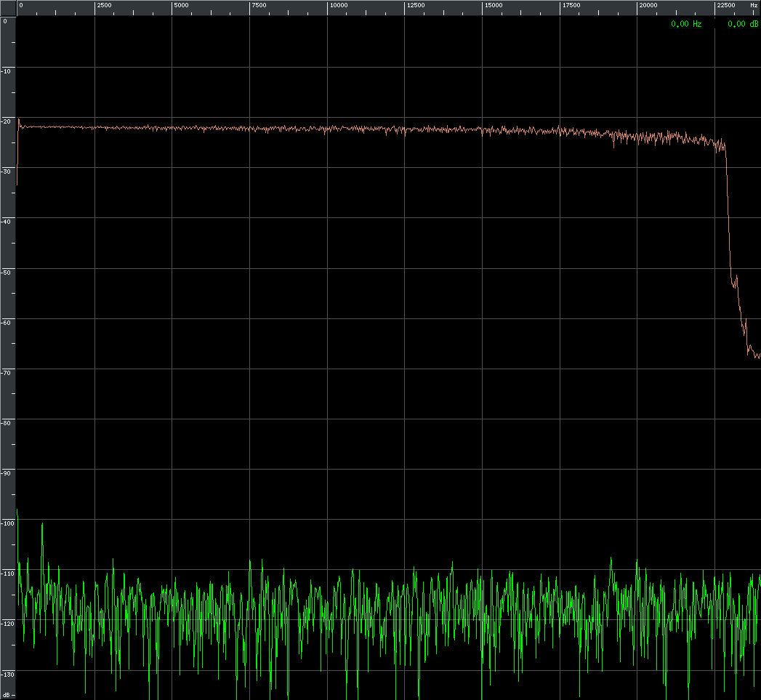Click the -60 label on dB scale
Screen dimensions: 761x700
(x=6, y=323)
